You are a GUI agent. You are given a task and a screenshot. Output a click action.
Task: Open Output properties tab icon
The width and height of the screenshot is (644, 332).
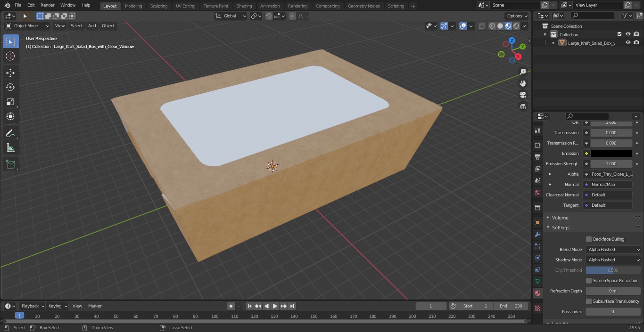[x=537, y=157]
